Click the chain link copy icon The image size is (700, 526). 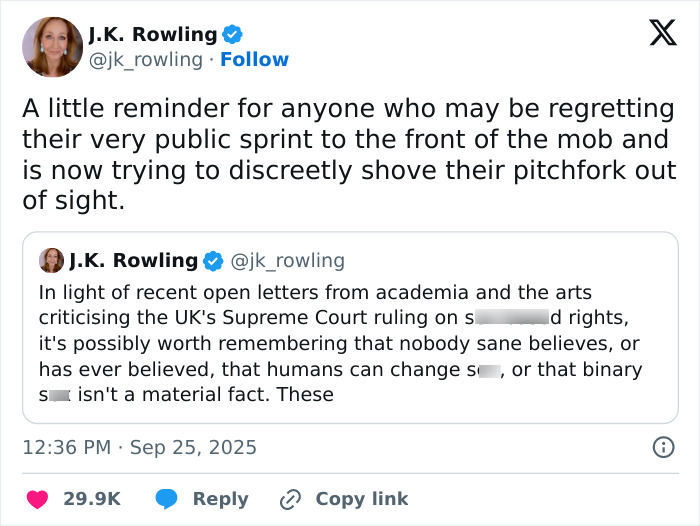[291, 498]
